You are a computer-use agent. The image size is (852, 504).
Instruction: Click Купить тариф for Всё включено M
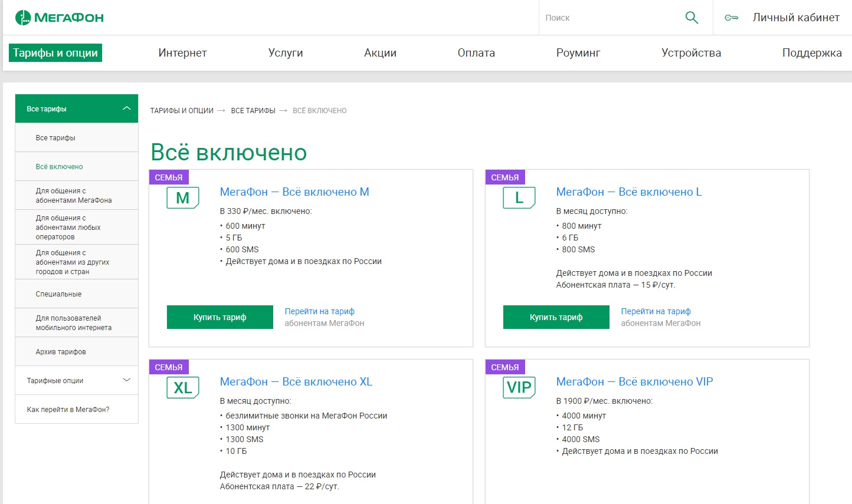(220, 317)
